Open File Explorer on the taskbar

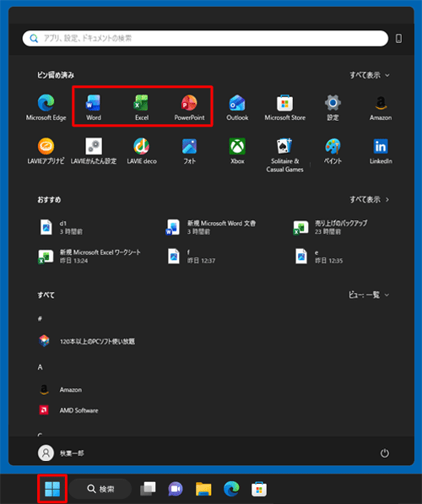click(x=203, y=489)
